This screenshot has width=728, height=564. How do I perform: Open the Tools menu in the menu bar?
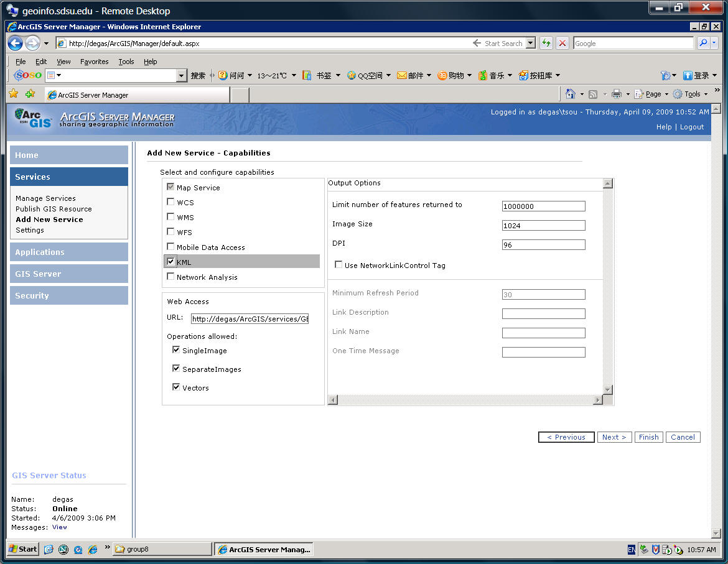tap(126, 62)
